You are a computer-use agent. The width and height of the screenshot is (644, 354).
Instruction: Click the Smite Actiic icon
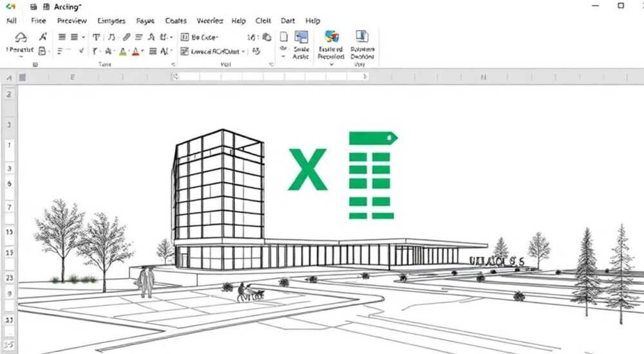301,37
